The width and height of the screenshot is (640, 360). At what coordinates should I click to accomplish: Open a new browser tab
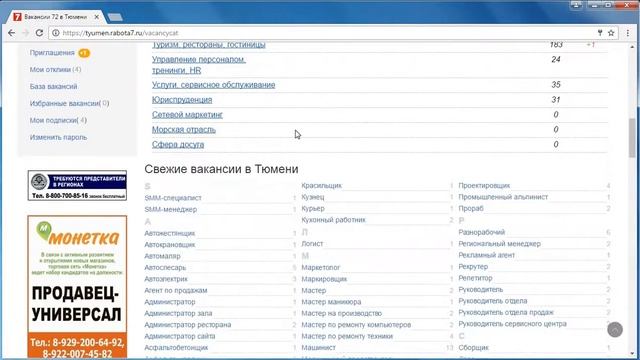click(x=115, y=17)
